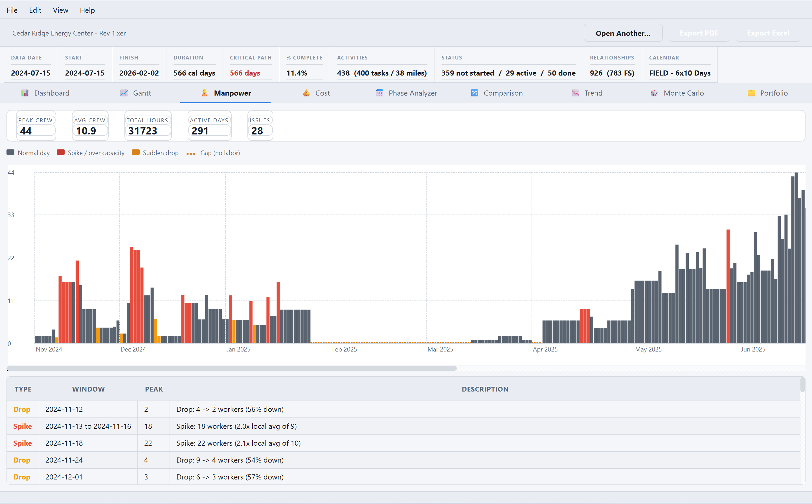Click the Feb 2025 axis label

tap(344, 349)
